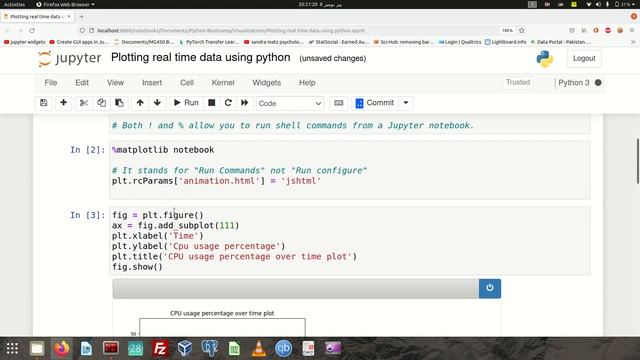Restart the kernel circular arrow icon
Viewport: 640px width, 360px height.
coord(228,103)
